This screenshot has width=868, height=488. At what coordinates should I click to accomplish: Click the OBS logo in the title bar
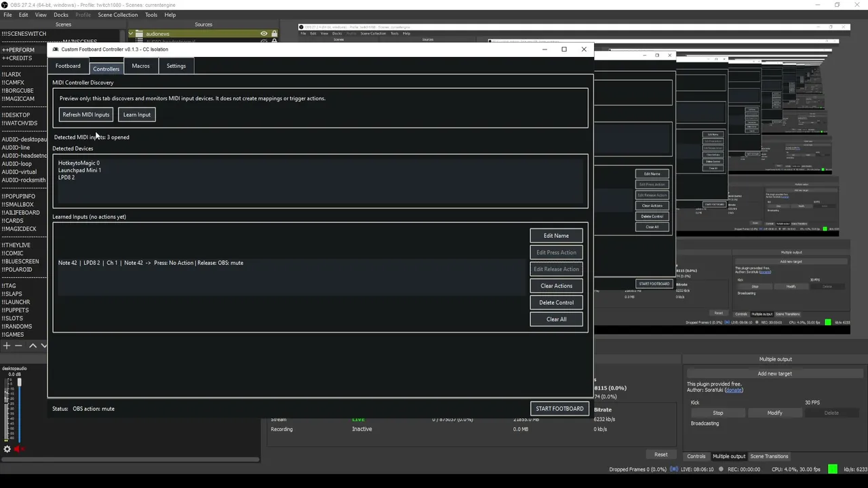(4, 5)
